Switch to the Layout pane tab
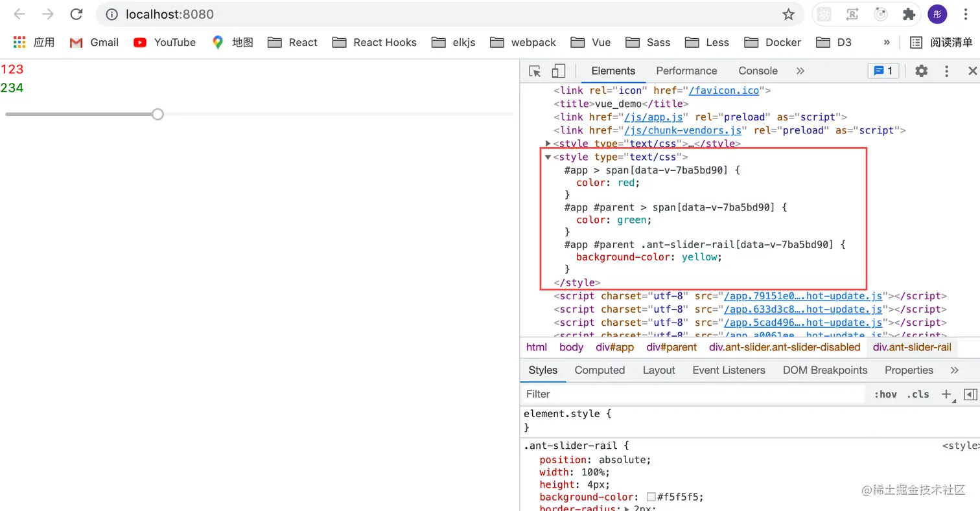Image resolution: width=980 pixels, height=511 pixels. [659, 370]
